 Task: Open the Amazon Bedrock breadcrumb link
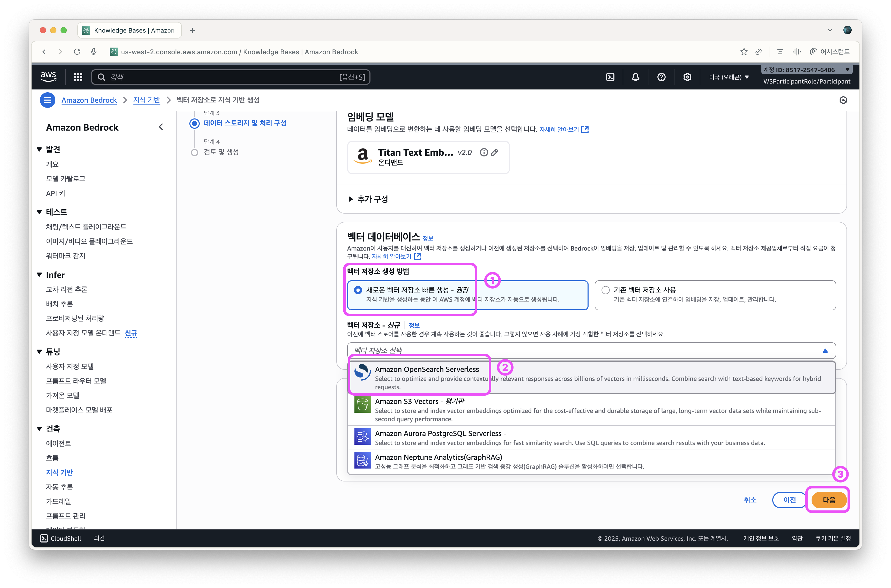pyautogui.click(x=89, y=100)
